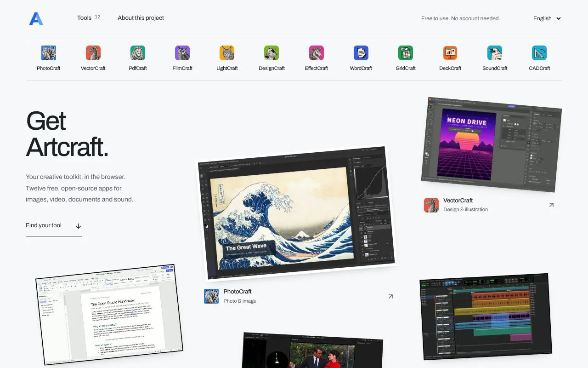Image resolution: width=588 pixels, height=368 pixels.
Task: Launch the SoundCraft bird icon
Action: click(x=495, y=53)
